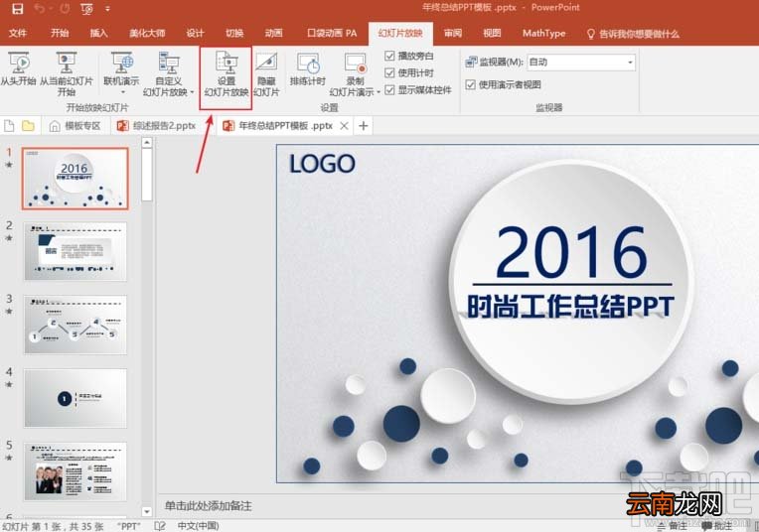The height and width of the screenshot is (532, 759).
Task: Open 录制幻灯片演示 record slide show dropdown
Action: coord(355,74)
